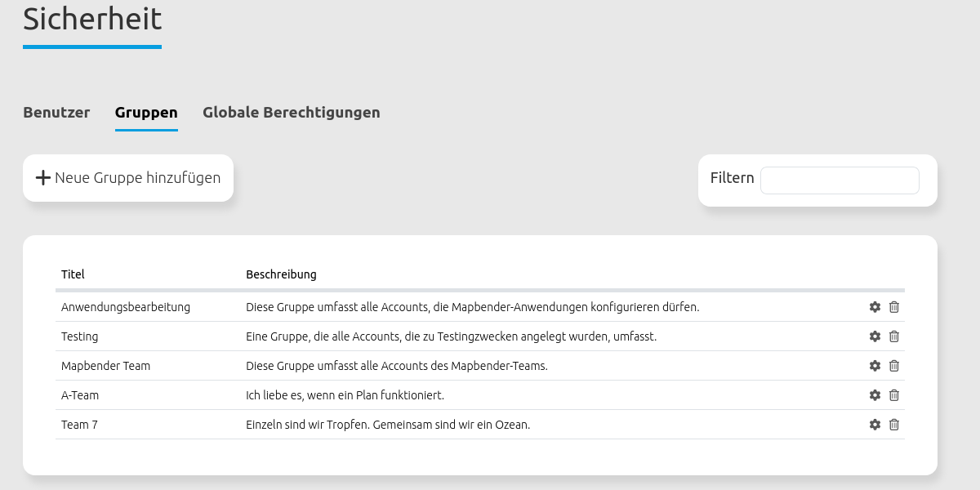
Task: Click the gear icon for Team 7
Action: (875, 425)
